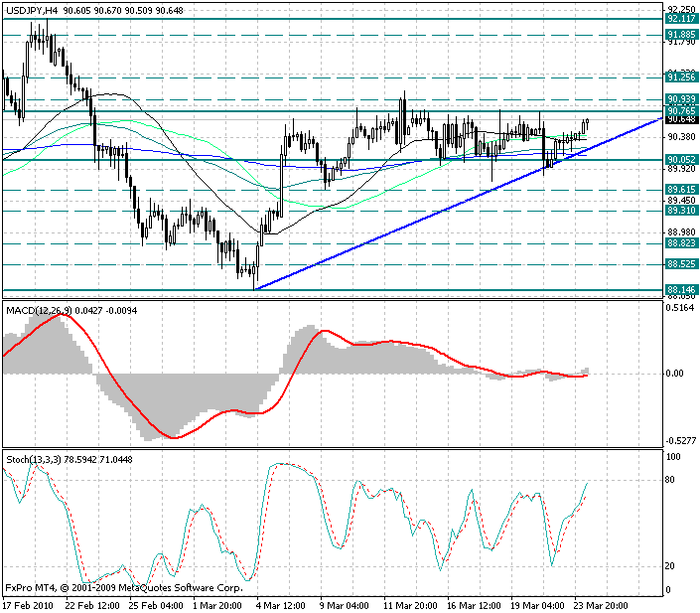
Task: Click the 4 Mar 12:00 time label
Action: click(x=281, y=606)
